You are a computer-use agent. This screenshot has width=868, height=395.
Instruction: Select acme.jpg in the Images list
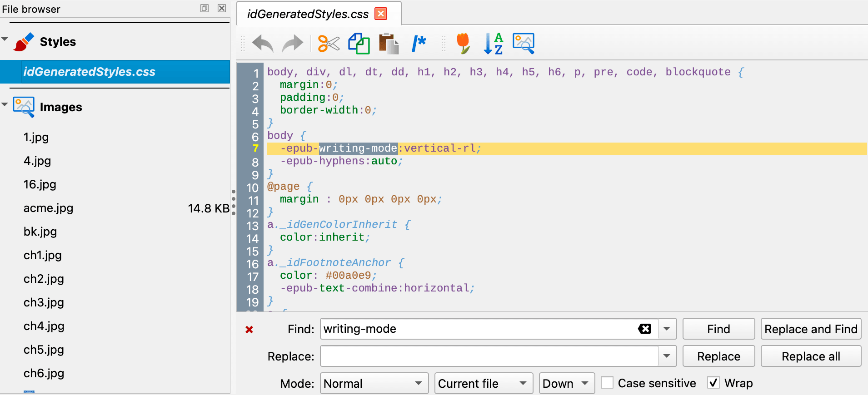pyautogui.click(x=48, y=208)
